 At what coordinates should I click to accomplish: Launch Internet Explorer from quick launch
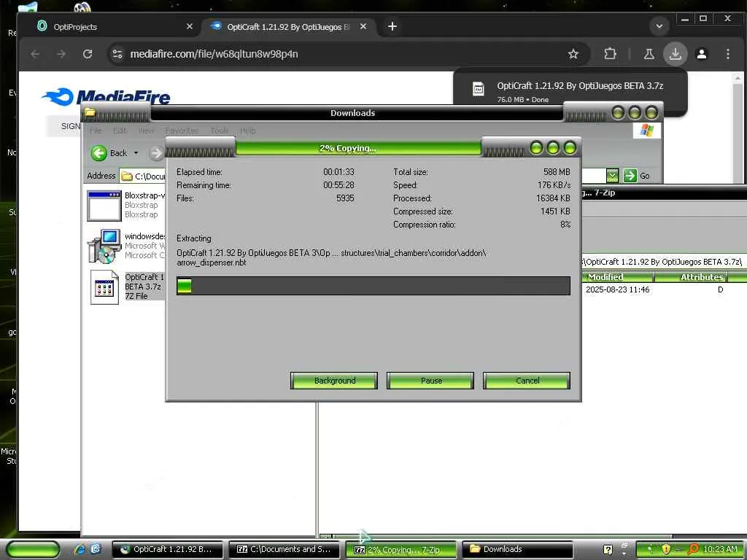tap(80, 549)
